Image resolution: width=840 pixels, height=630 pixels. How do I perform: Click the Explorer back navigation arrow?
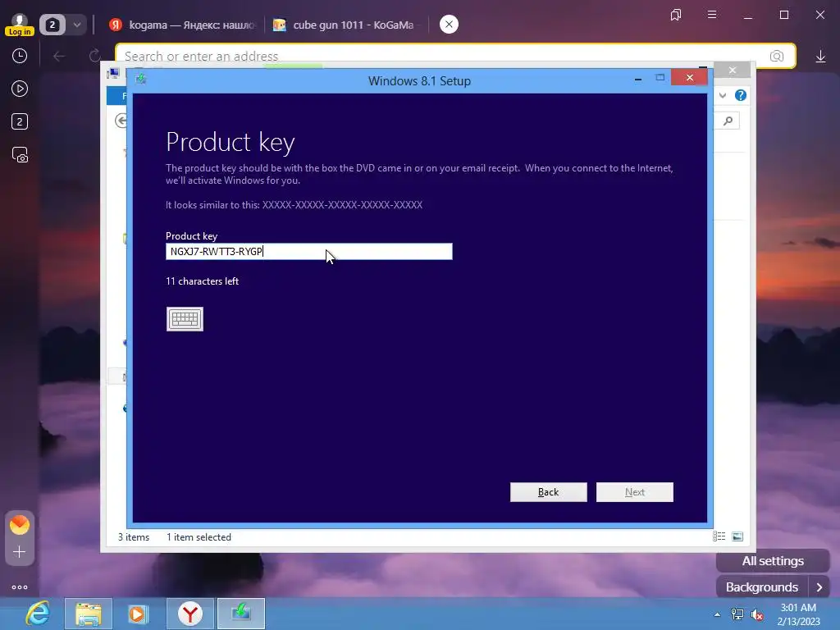click(121, 121)
